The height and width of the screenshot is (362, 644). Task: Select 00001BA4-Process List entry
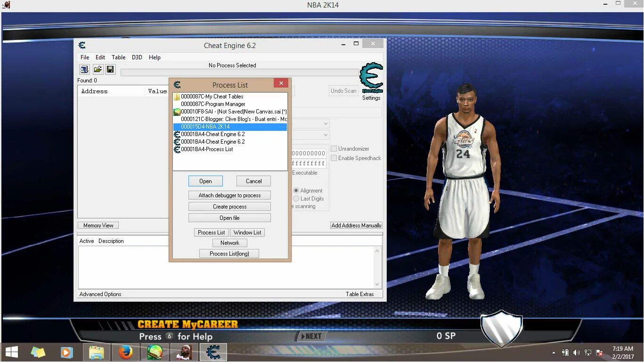click(230, 149)
